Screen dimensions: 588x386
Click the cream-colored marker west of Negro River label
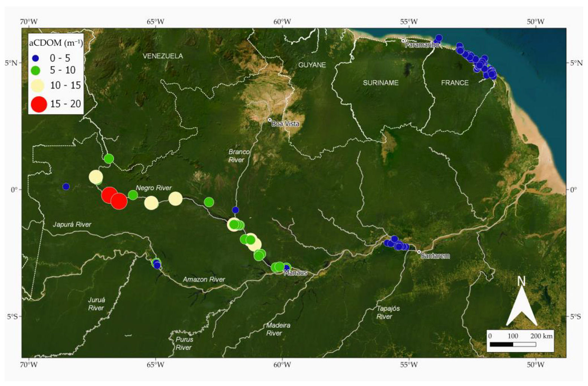point(96,176)
